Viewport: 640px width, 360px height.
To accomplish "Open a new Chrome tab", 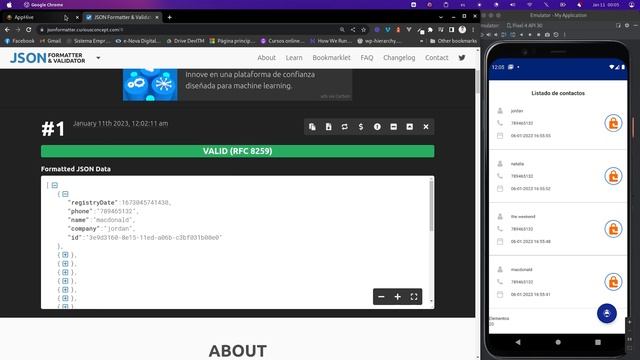I will point(169,17).
